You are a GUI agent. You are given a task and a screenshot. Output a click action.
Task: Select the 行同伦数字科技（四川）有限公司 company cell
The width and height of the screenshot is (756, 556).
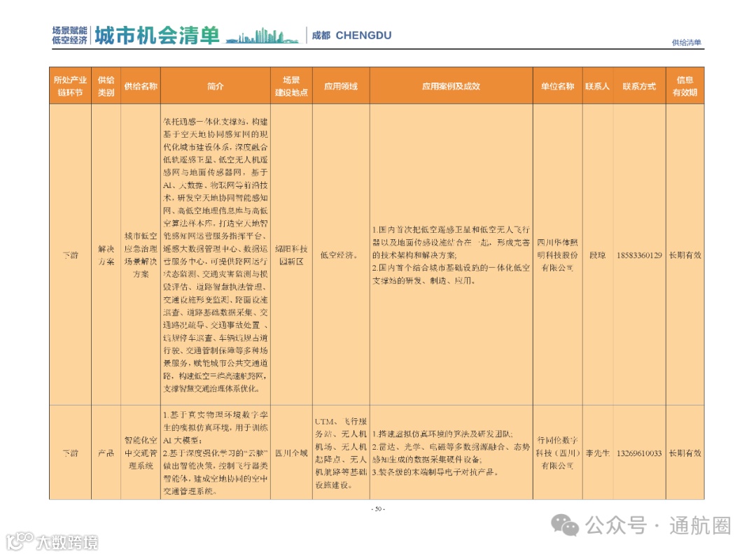pos(557,453)
